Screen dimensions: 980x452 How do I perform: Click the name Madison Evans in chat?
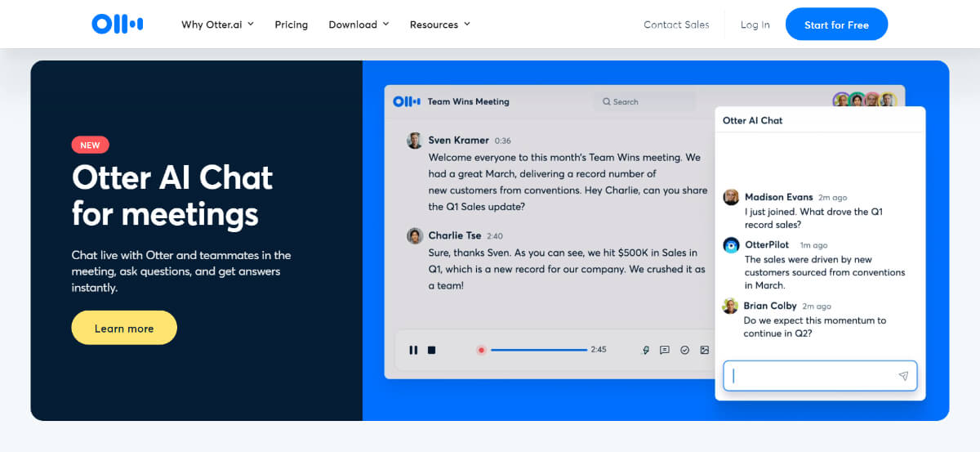pos(778,197)
